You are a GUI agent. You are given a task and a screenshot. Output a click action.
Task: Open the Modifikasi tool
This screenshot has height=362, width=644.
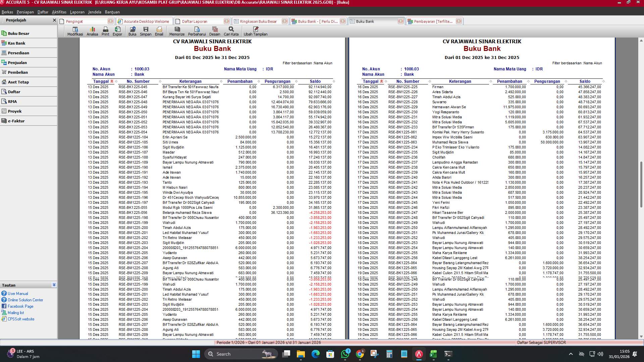pos(75,31)
